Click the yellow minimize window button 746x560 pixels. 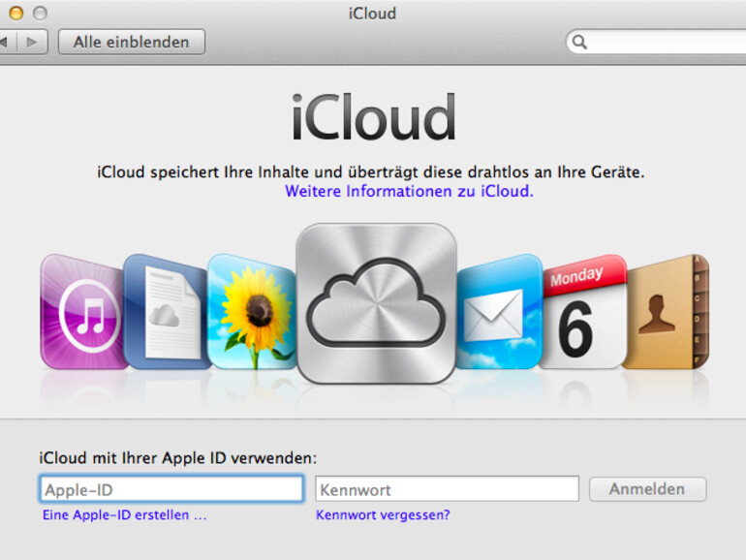(16, 13)
